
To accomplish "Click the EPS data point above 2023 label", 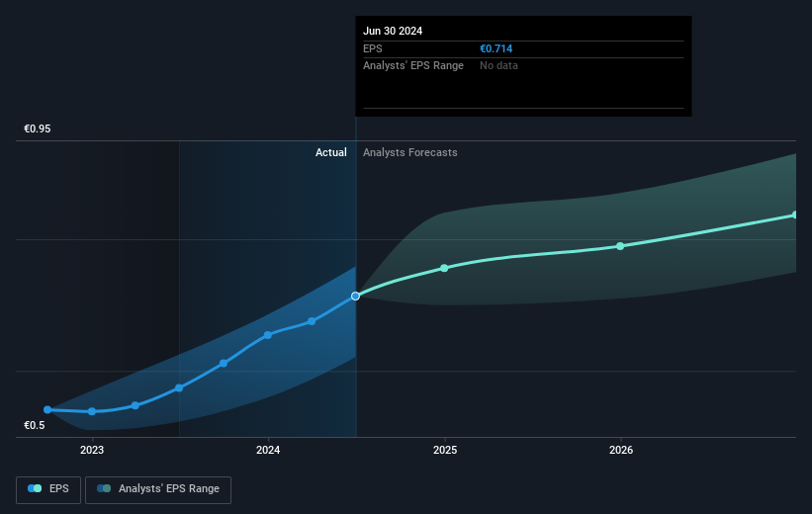I will (x=92, y=411).
